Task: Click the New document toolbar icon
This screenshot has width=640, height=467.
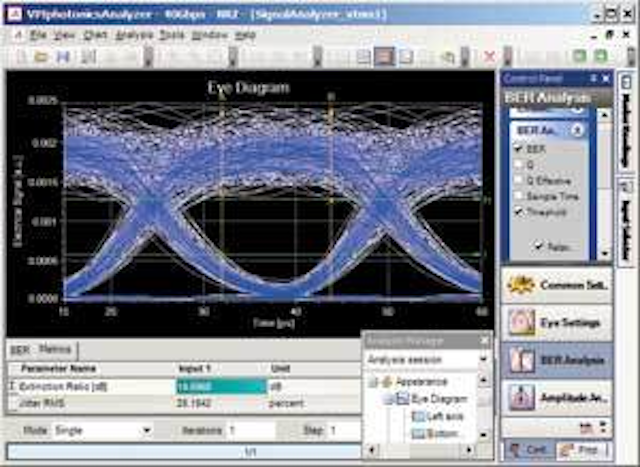Action: point(21,56)
